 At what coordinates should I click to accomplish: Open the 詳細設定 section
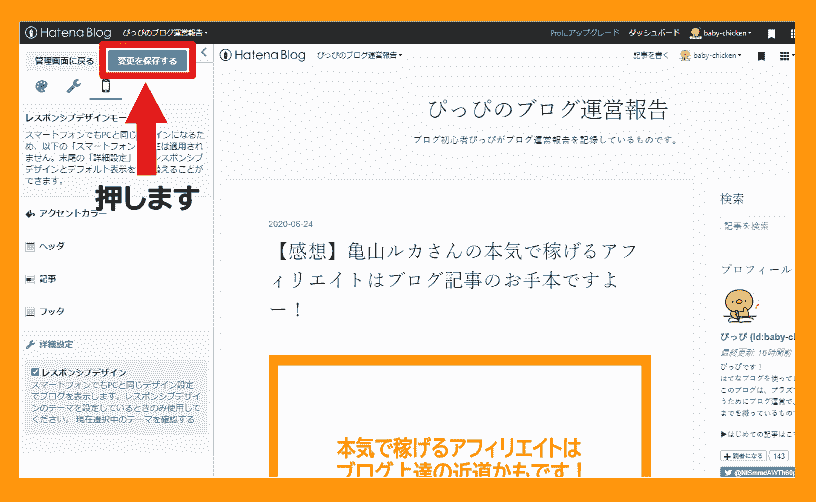(49, 344)
